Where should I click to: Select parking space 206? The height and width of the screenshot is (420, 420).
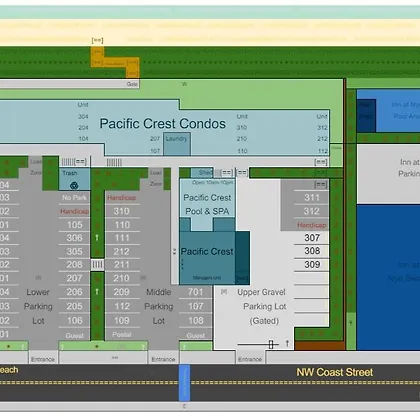[x=75, y=292]
